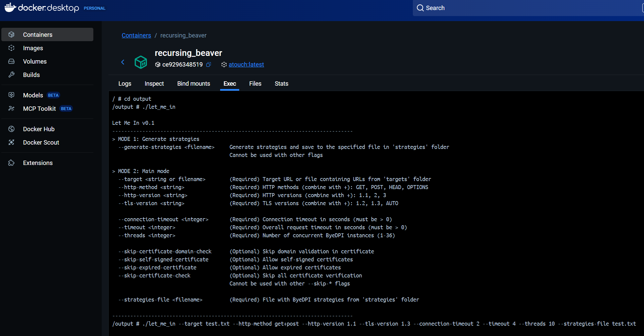This screenshot has width=644, height=336.
Task: Click the Extensions puzzle icon
Action: pyautogui.click(x=11, y=163)
